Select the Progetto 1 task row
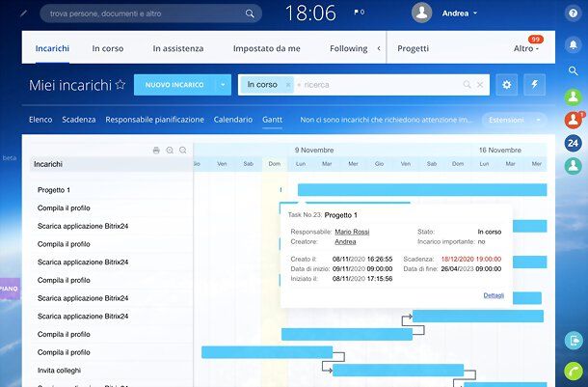Screen dimensions: 588x387 (111, 190)
